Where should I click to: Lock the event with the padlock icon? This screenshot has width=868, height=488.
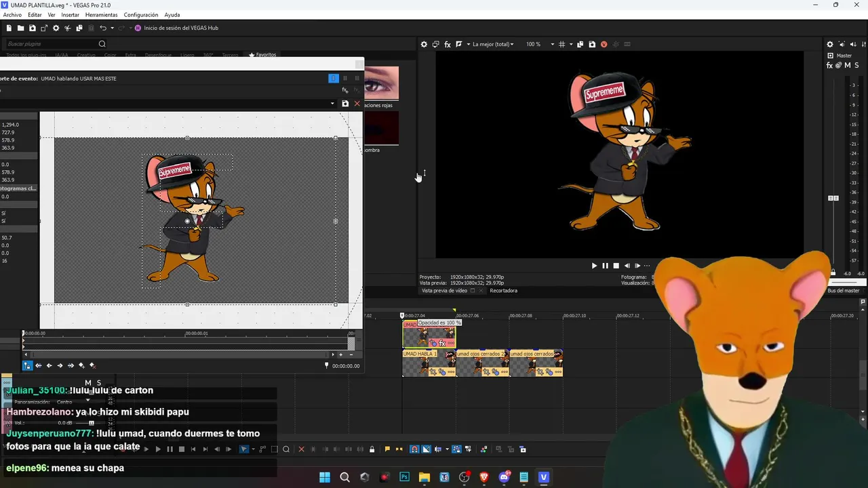[x=372, y=449]
